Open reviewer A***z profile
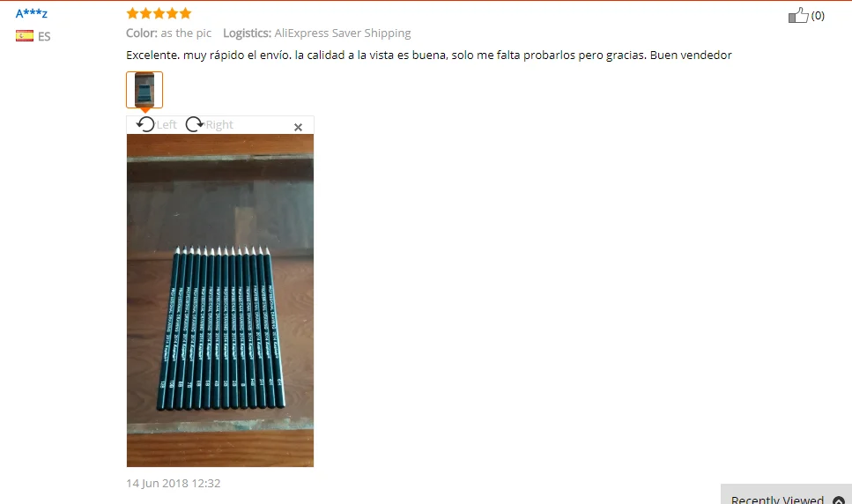 pyautogui.click(x=32, y=13)
